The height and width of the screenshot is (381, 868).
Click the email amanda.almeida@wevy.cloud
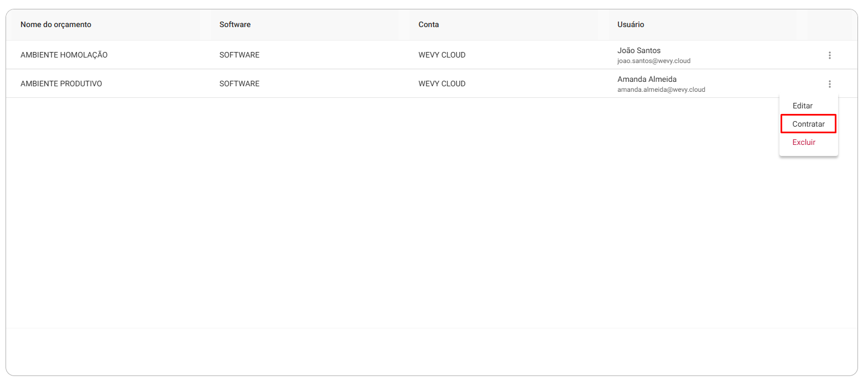point(661,90)
